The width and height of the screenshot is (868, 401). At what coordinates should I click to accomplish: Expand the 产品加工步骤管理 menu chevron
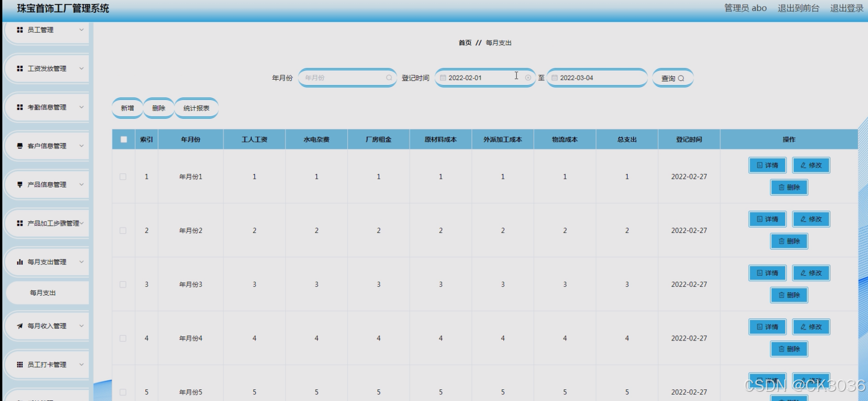tap(82, 223)
